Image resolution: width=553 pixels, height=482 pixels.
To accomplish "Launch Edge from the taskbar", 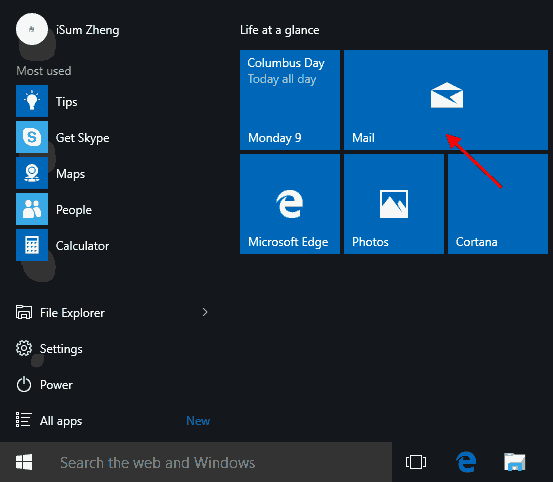I will tap(466, 462).
